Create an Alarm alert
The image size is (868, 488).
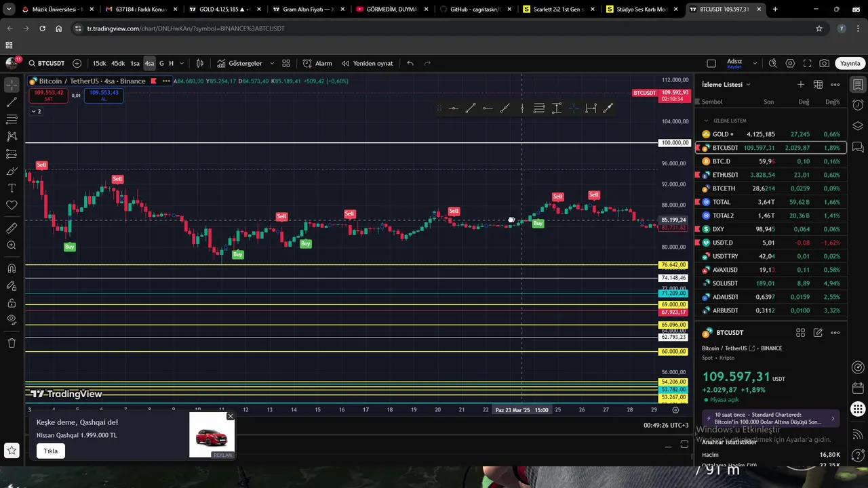tap(317, 63)
